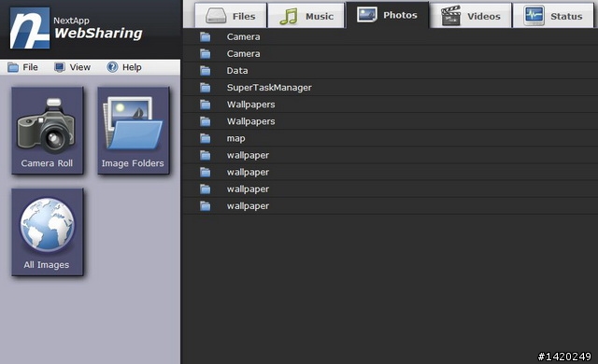Open the View menu

[72, 67]
